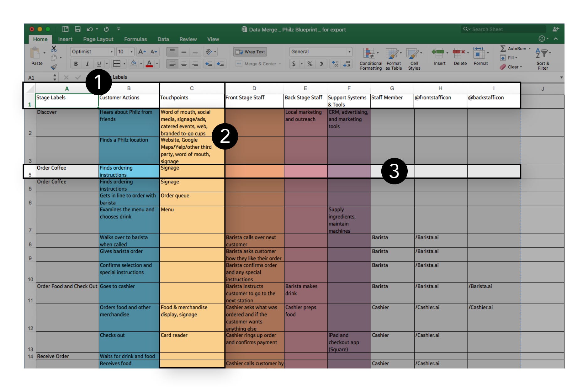Increase font size with the larger A icon
The height and width of the screenshot is (392, 588).
(142, 52)
